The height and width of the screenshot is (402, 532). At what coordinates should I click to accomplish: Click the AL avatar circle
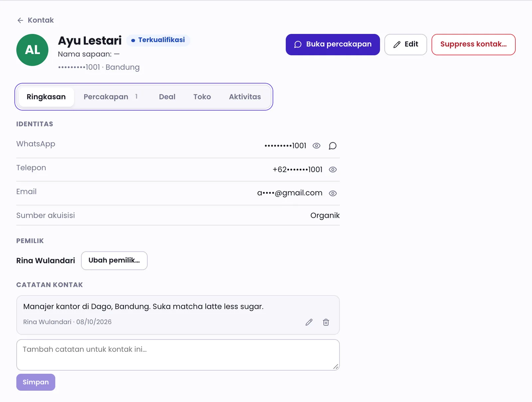click(x=32, y=50)
